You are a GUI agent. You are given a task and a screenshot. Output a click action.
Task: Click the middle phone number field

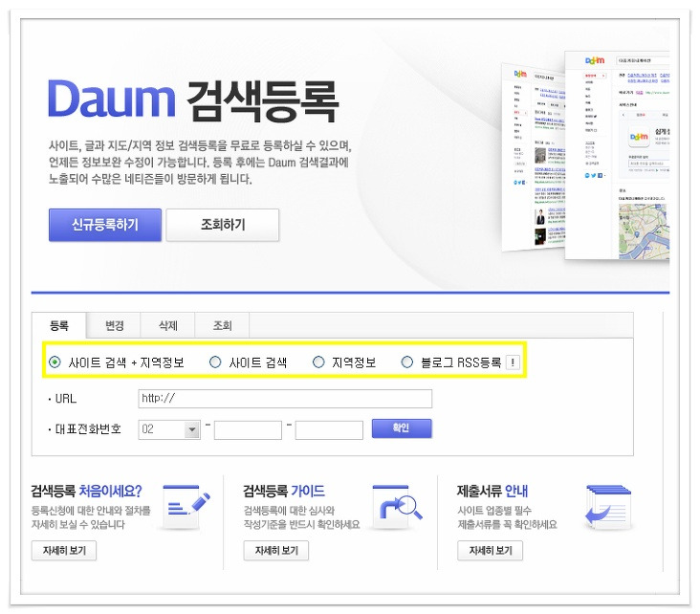click(x=248, y=429)
